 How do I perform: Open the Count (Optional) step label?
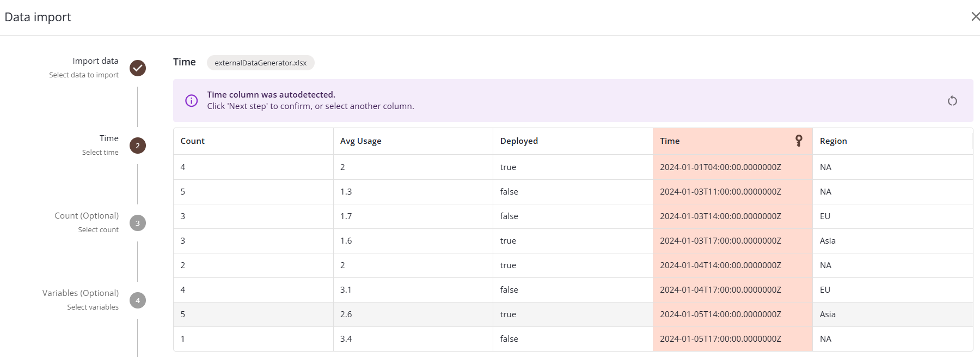(x=87, y=216)
